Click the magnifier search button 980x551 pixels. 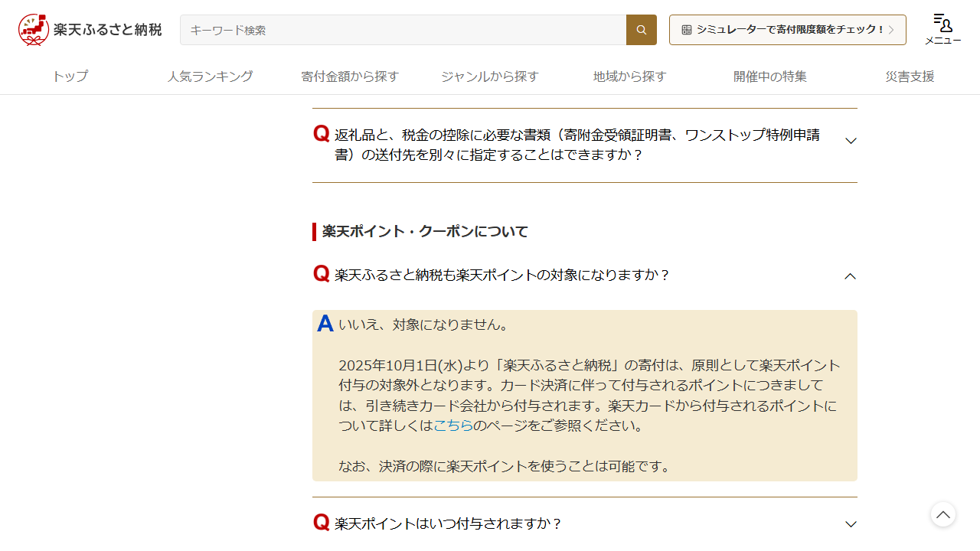(642, 30)
